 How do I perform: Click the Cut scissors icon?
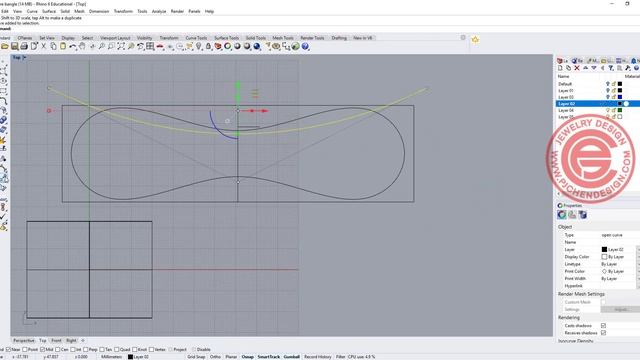click(x=44, y=47)
